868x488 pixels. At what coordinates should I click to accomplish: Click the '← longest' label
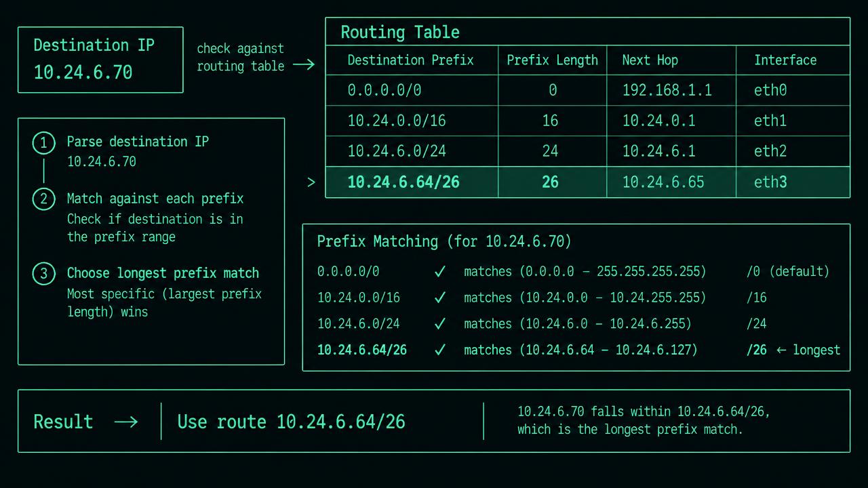click(x=808, y=350)
